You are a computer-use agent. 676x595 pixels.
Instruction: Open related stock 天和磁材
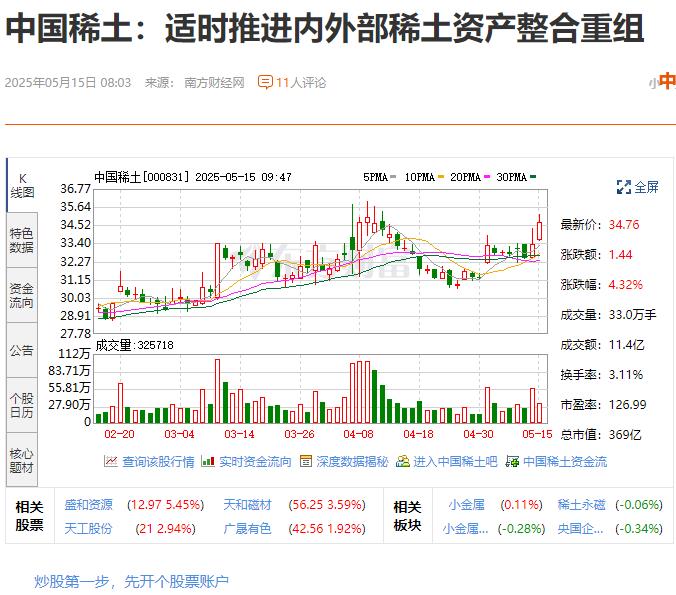point(247,504)
